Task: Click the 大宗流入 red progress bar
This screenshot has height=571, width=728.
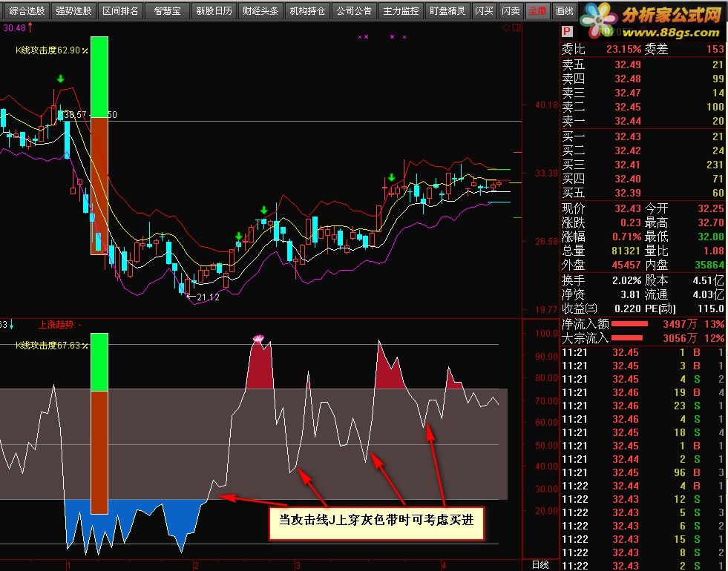Action: [627, 337]
